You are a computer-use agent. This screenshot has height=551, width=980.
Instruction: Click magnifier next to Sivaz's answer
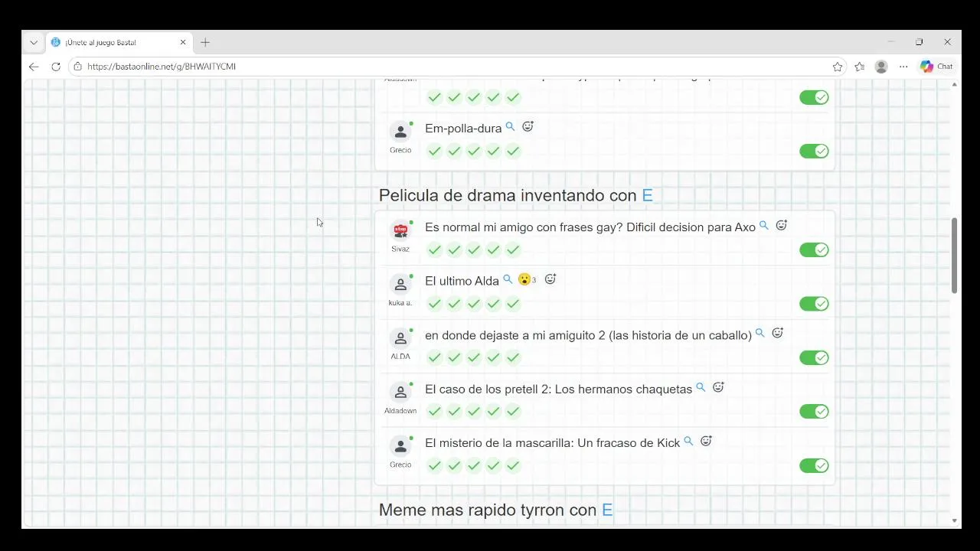(763, 226)
